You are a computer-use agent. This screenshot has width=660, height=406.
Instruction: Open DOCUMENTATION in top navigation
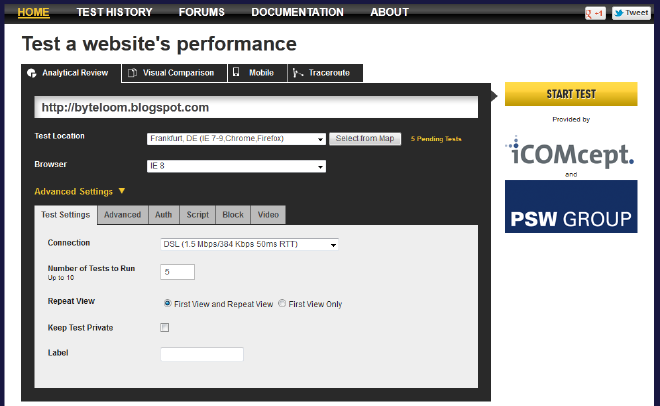click(x=298, y=12)
